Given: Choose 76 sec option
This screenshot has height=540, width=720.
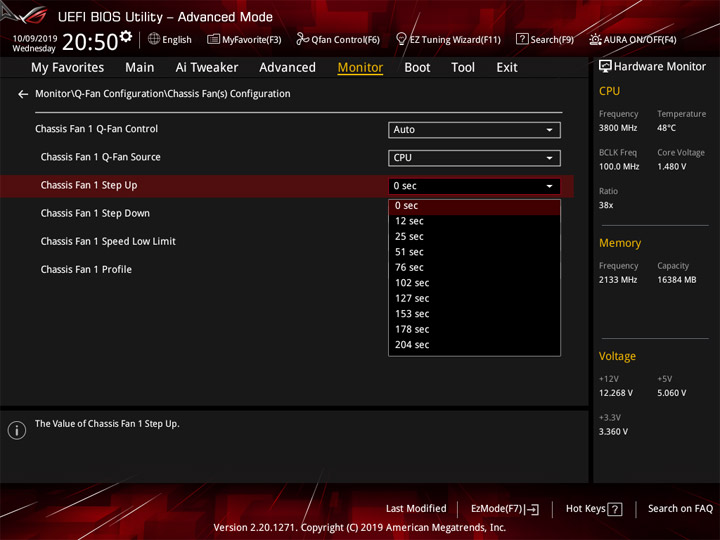Looking at the screenshot, I should 474,267.
